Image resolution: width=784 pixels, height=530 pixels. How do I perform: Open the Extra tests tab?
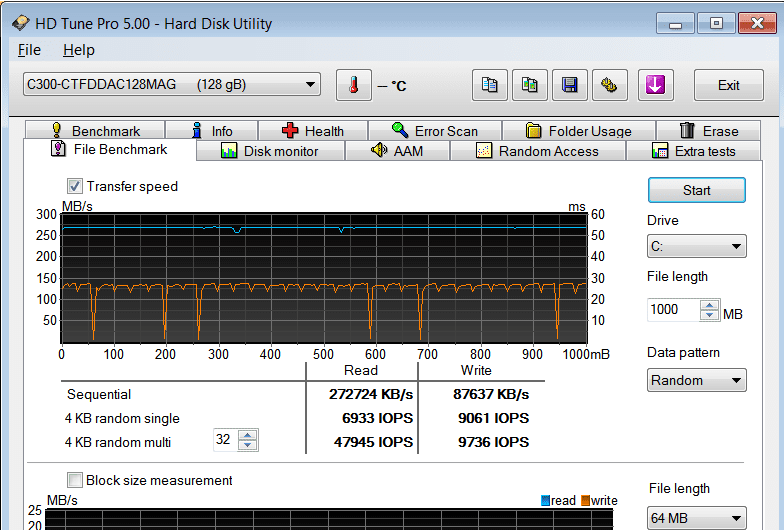coord(694,151)
